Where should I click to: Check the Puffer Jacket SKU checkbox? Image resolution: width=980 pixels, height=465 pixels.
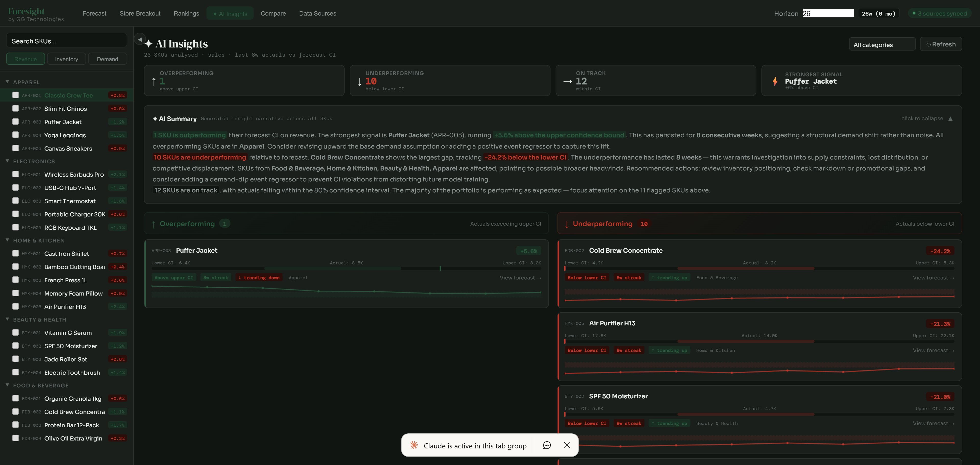pyautogui.click(x=16, y=121)
